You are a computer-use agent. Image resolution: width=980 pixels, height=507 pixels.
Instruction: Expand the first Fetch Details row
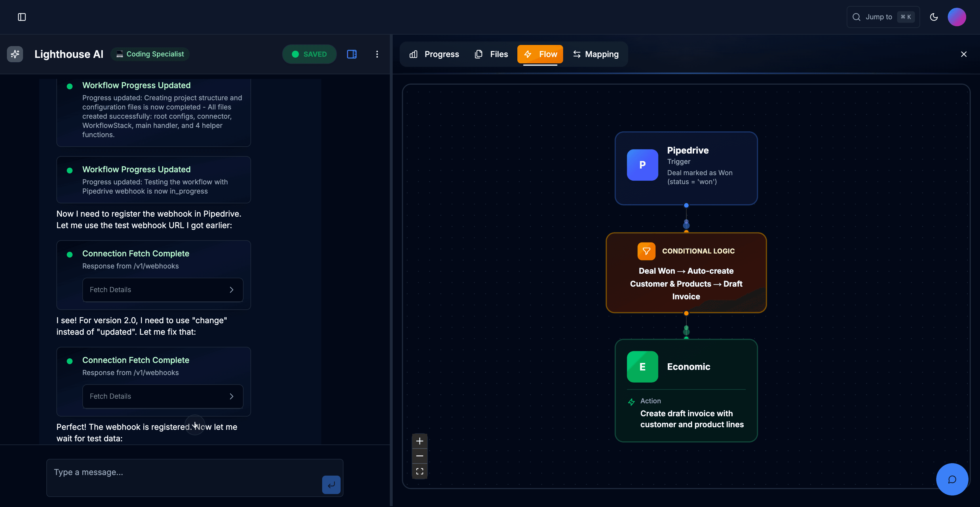coord(162,290)
